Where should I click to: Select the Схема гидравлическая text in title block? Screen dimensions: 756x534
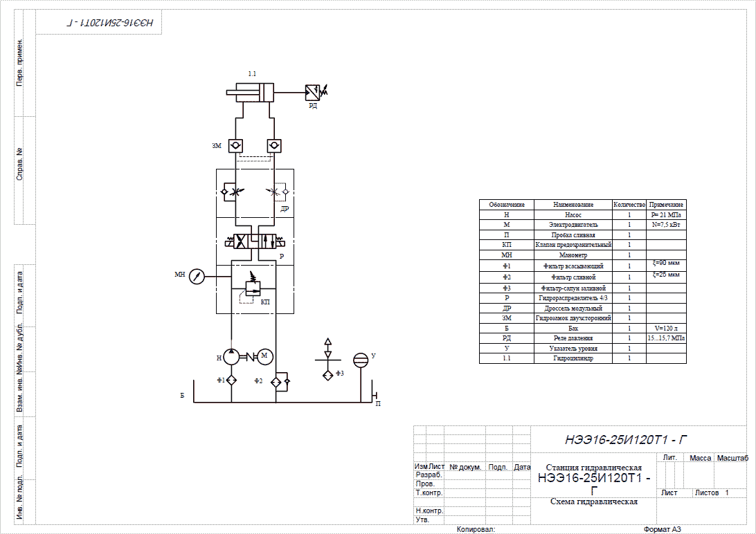pos(593,502)
